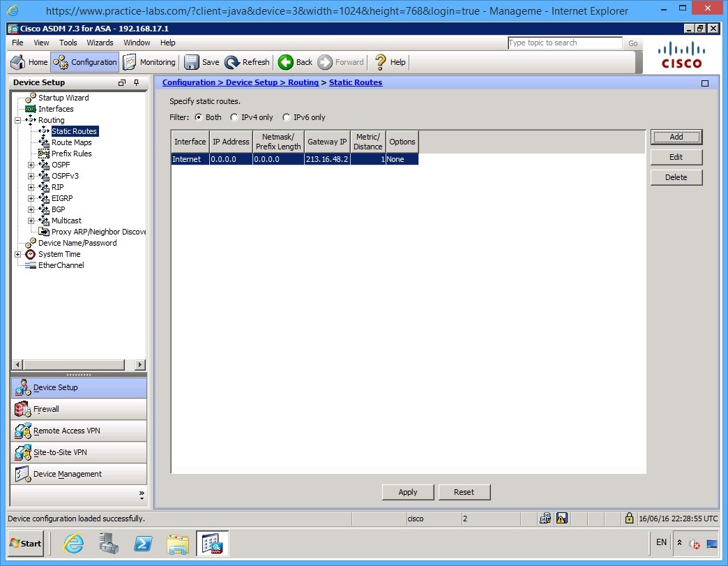
Task: Refresh the ASDM device configuration
Action: (x=247, y=62)
